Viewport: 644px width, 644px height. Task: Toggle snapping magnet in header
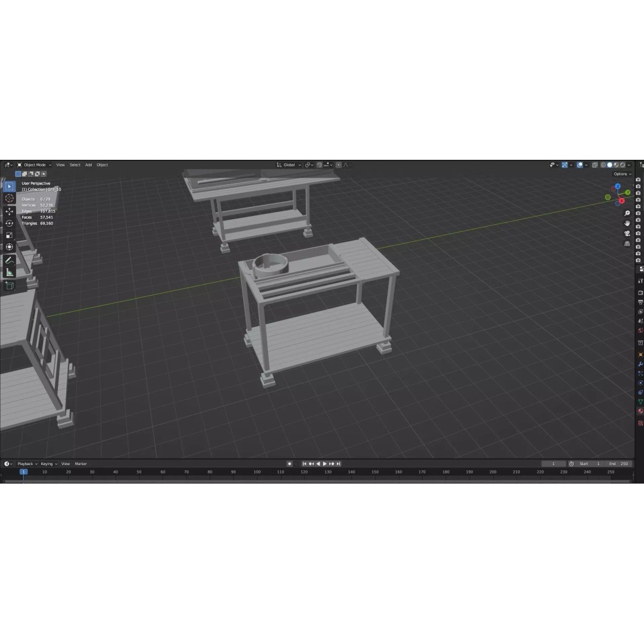coord(320,165)
